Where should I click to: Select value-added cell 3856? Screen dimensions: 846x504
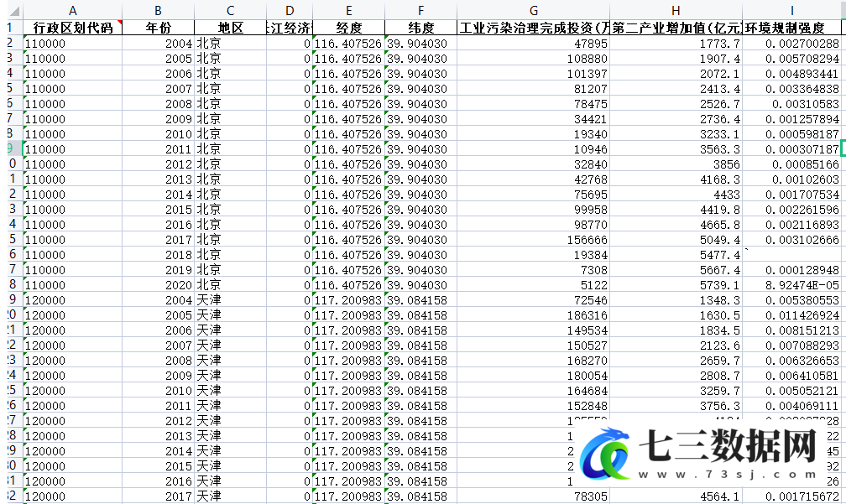pos(676,164)
